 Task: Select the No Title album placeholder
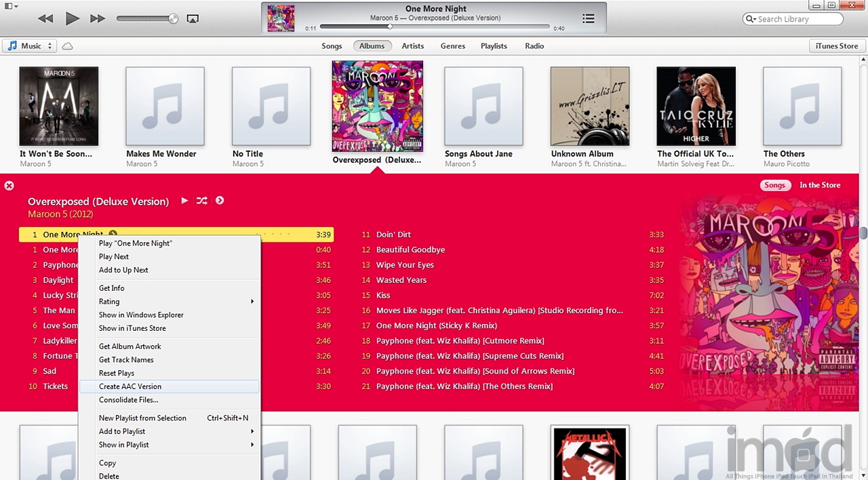click(271, 106)
